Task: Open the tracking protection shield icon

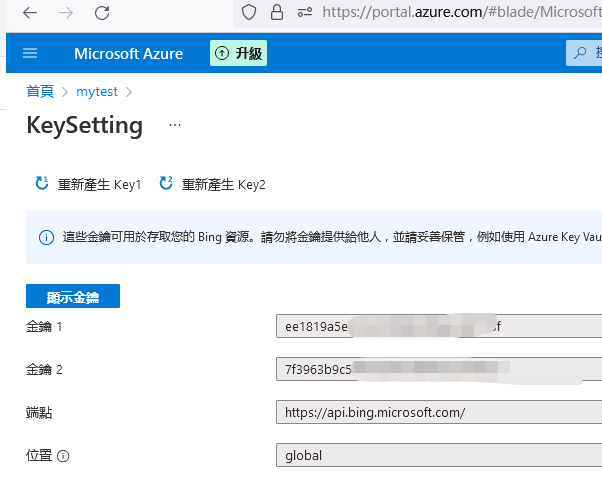Action: pos(249,12)
